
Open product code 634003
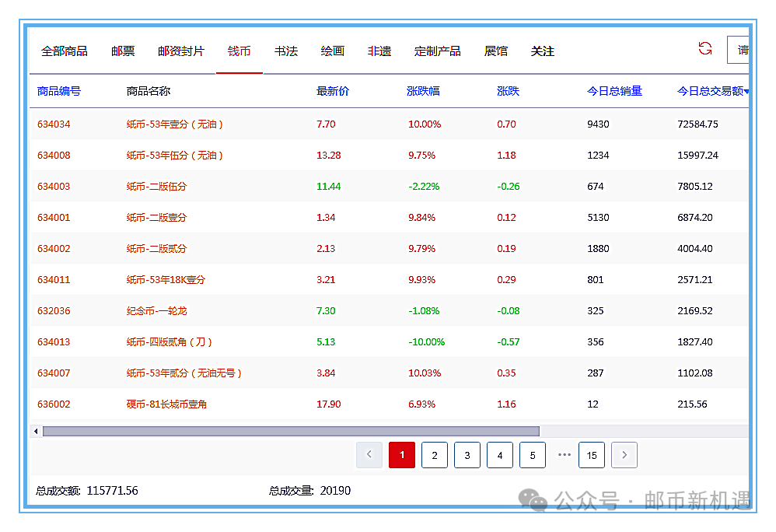[54, 187]
